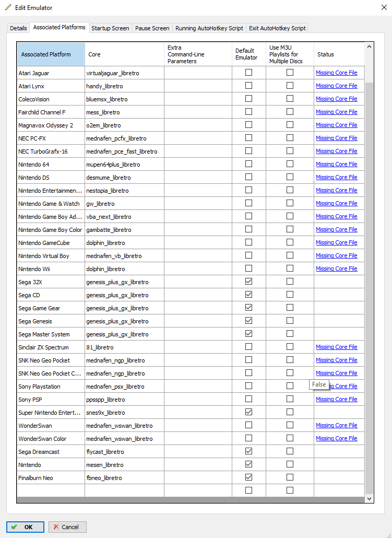
Task: Open Missing Core File link for WonderSwan Color
Action: pyautogui.click(x=336, y=438)
